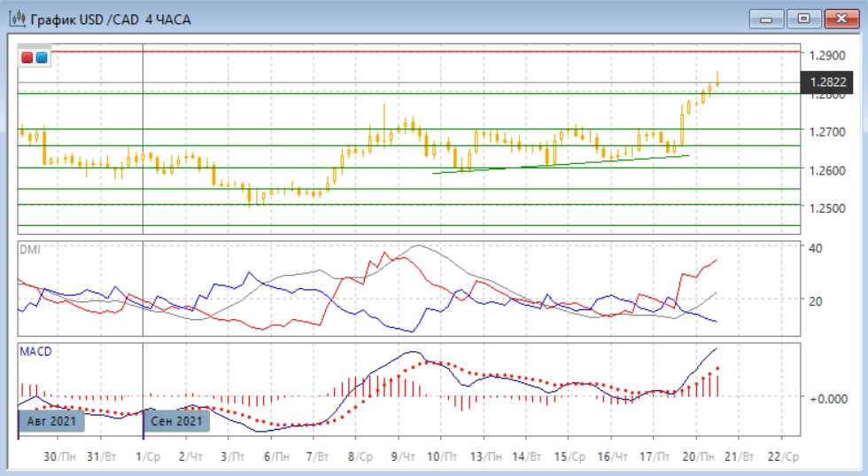Close the USD/CAD chart window
The width and height of the screenshot is (868, 476).
pyautogui.click(x=841, y=19)
